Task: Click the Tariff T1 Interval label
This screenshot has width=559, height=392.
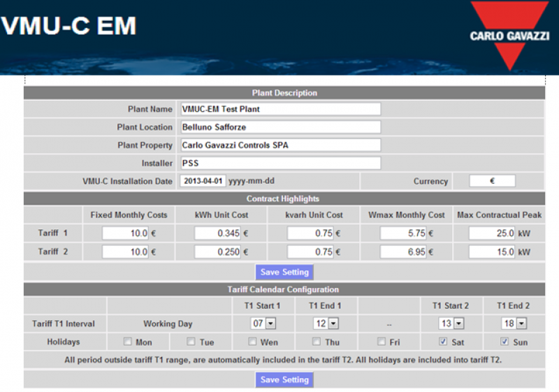Action: click(64, 324)
